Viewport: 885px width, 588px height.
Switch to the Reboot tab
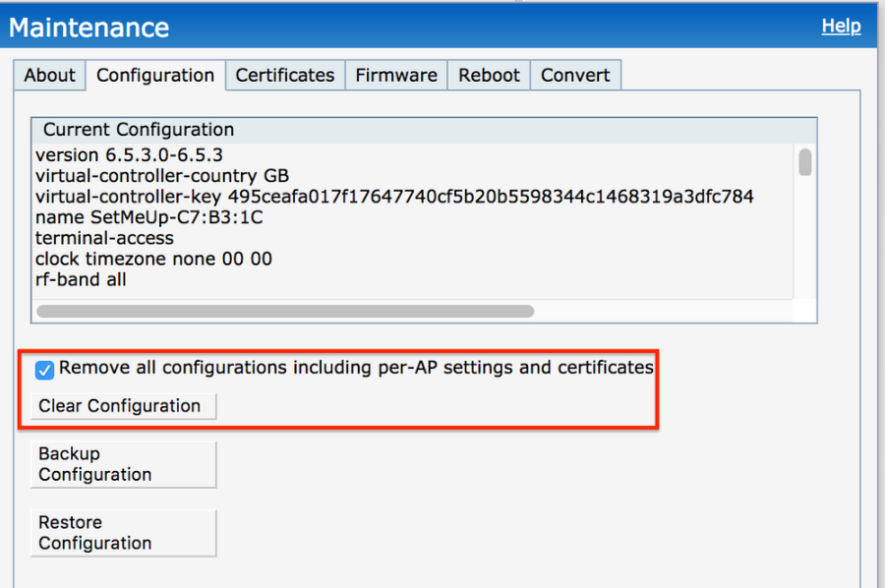point(489,76)
